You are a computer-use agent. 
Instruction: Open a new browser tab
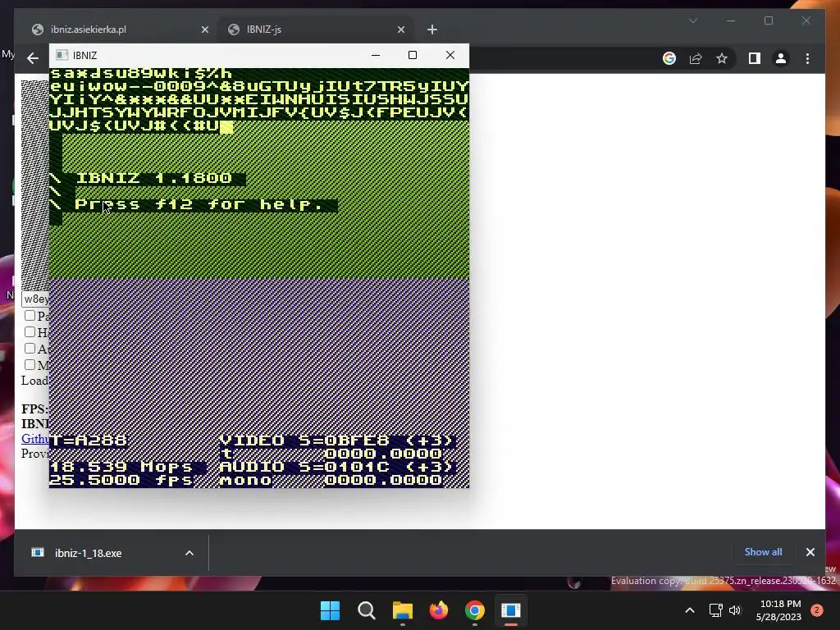(x=432, y=30)
